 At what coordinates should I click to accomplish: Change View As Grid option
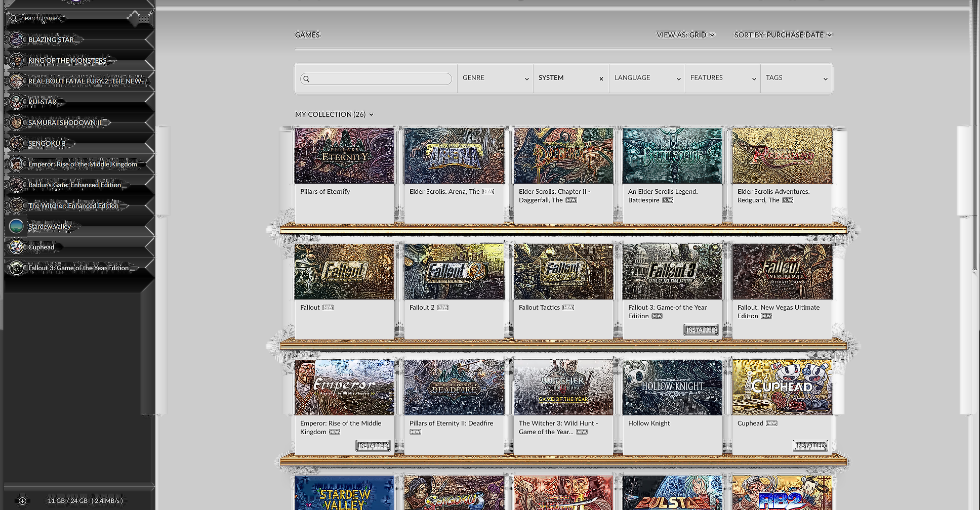point(685,35)
